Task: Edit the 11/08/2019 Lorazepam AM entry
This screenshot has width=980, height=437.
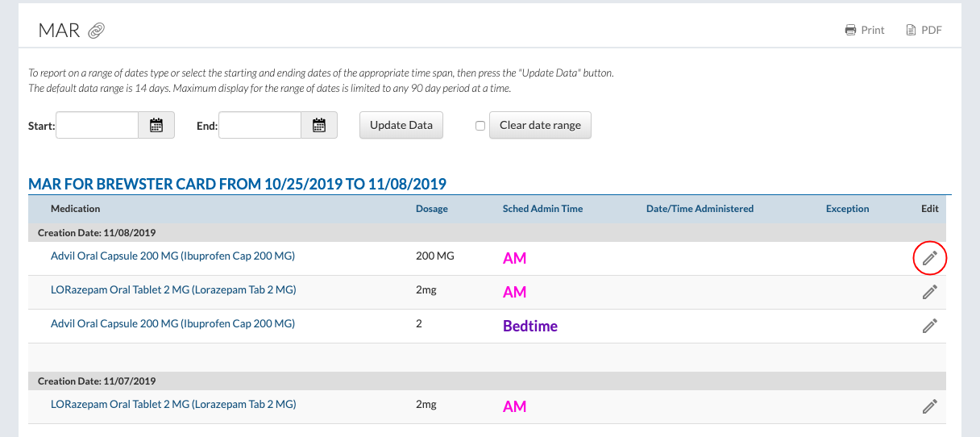Action: point(929,292)
